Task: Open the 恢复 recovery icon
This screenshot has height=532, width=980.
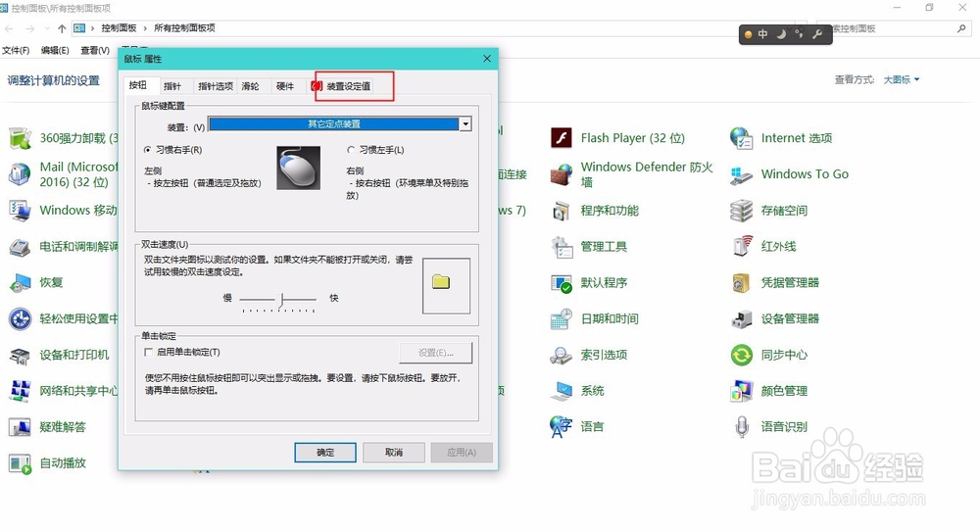Action: [20, 282]
